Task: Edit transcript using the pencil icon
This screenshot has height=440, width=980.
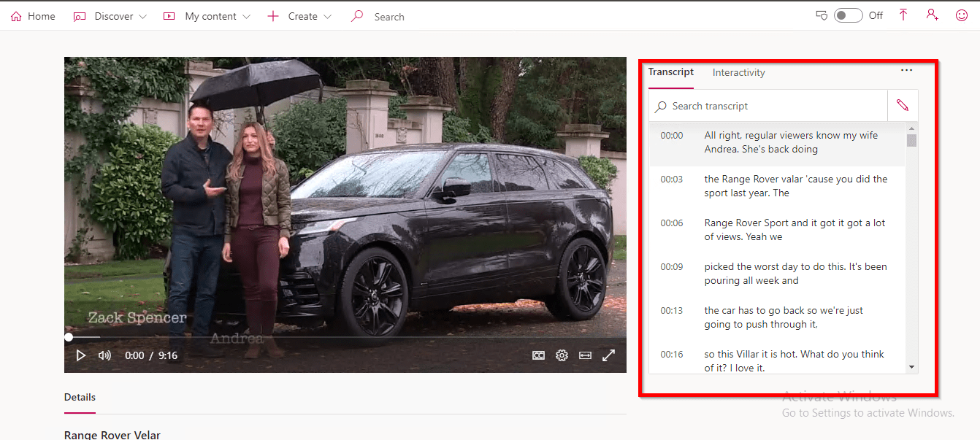Action: tap(903, 106)
